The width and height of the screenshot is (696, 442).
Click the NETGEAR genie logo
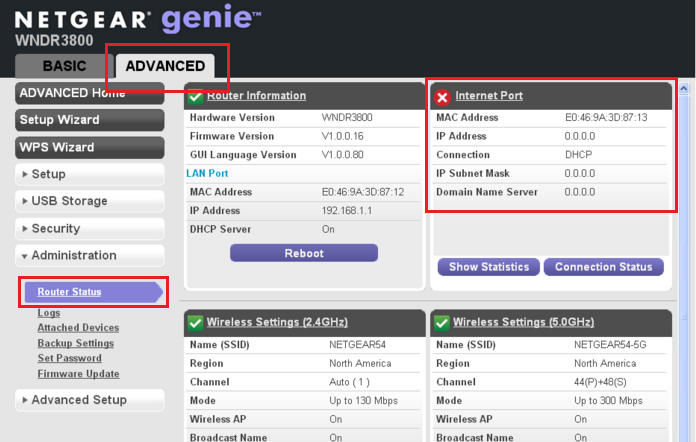[x=138, y=20]
